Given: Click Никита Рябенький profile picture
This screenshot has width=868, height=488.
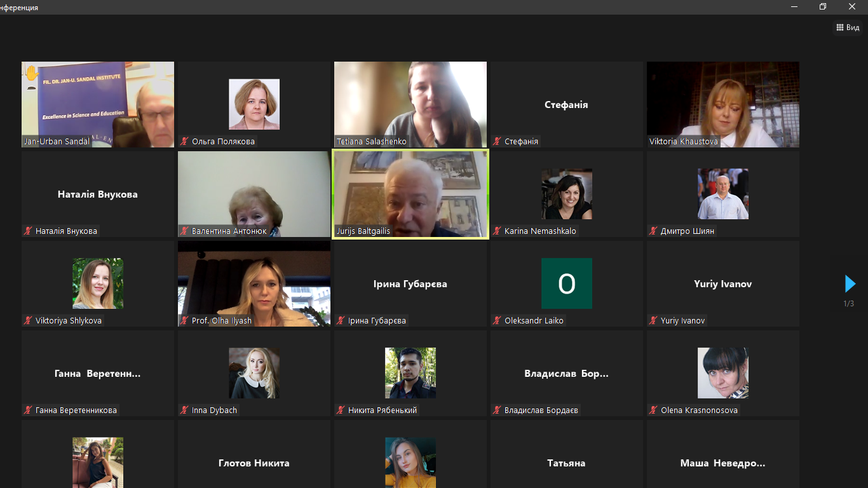Looking at the screenshot, I should point(410,373).
